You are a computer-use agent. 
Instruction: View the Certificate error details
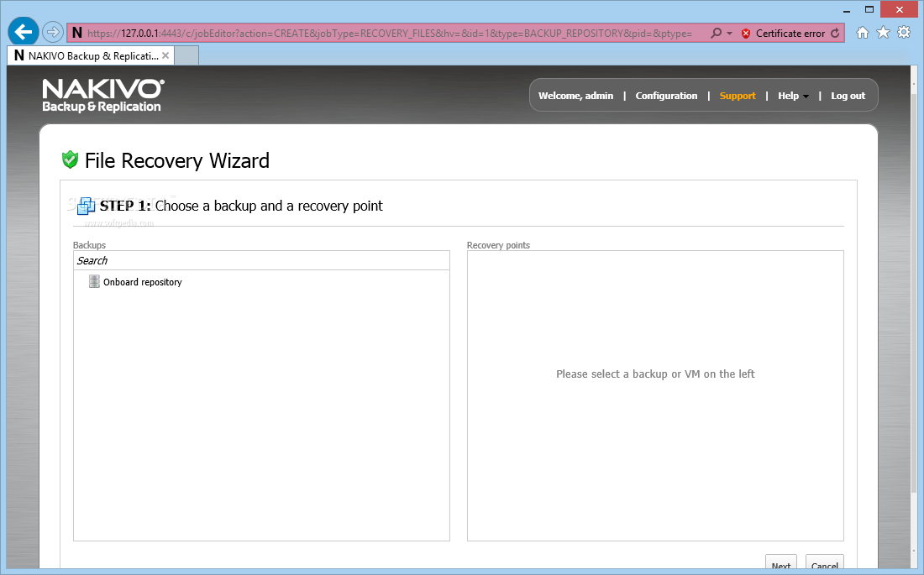pyautogui.click(x=790, y=34)
